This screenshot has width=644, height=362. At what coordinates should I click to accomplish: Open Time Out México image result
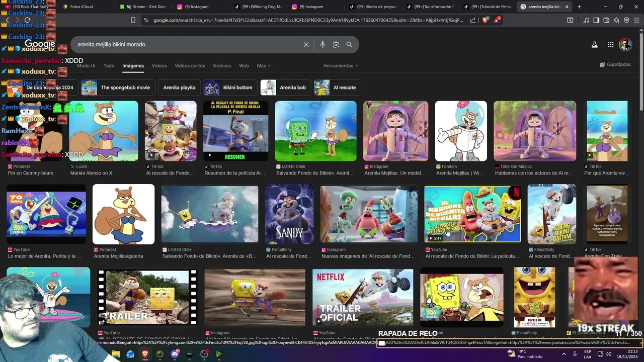pos(535,131)
